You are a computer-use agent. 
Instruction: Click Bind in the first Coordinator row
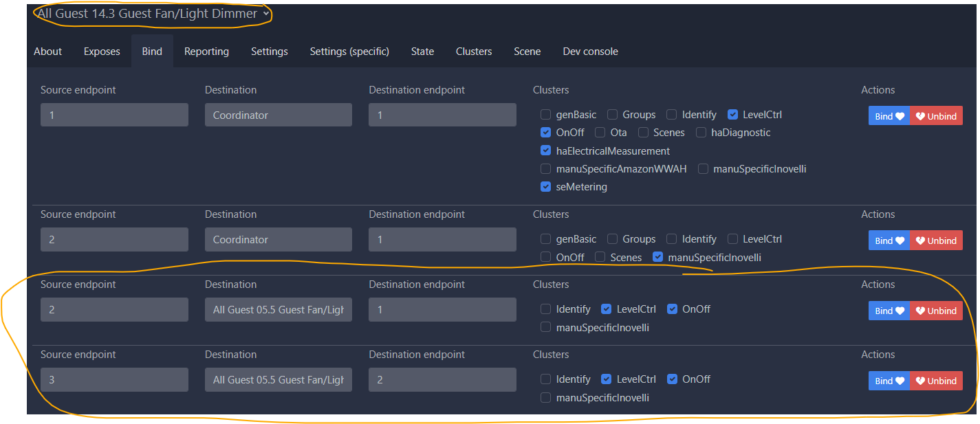click(x=889, y=116)
